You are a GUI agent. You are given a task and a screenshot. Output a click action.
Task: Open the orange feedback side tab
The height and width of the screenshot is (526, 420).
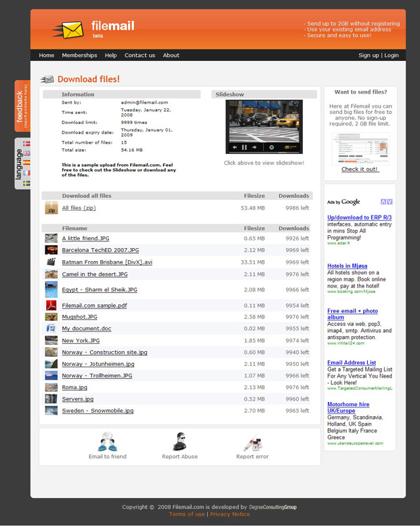(x=22, y=106)
